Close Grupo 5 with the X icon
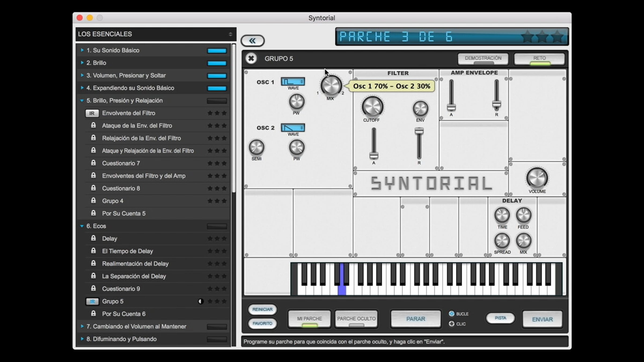Image resolution: width=644 pixels, height=362 pixels. coord(251,58)
